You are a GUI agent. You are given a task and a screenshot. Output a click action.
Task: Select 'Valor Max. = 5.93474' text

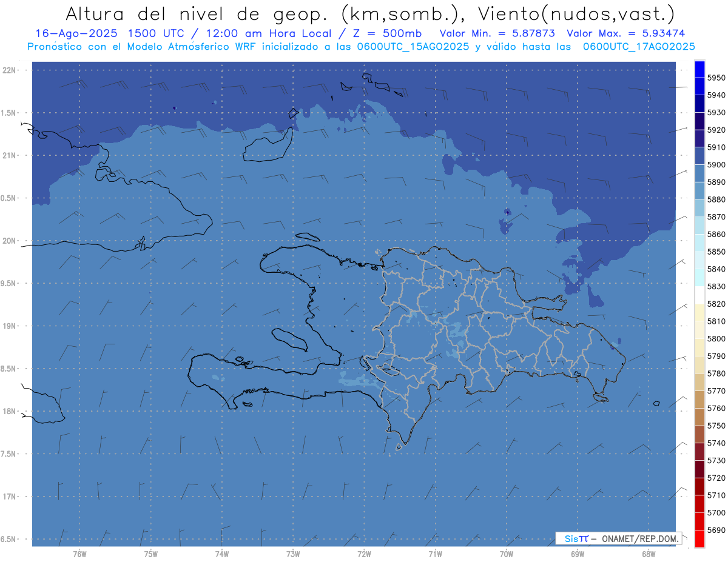click(625, 33)
